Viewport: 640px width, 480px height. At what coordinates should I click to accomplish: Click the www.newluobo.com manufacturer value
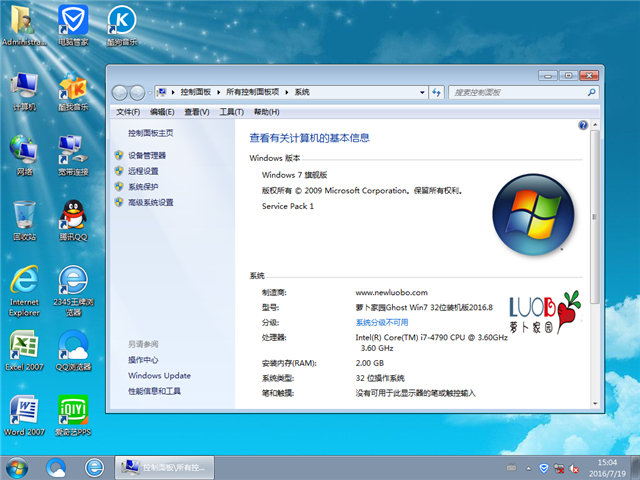click(x=391, y=292)
